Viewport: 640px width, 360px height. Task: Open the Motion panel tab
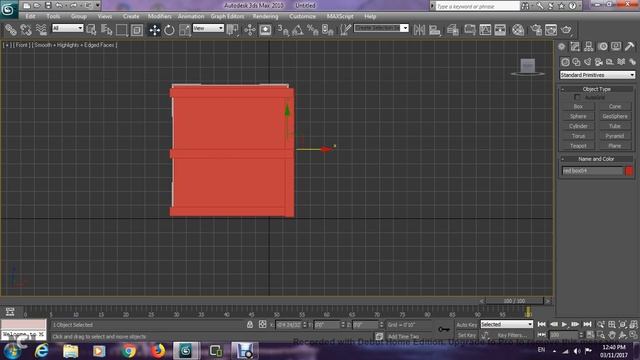point(602,47)
